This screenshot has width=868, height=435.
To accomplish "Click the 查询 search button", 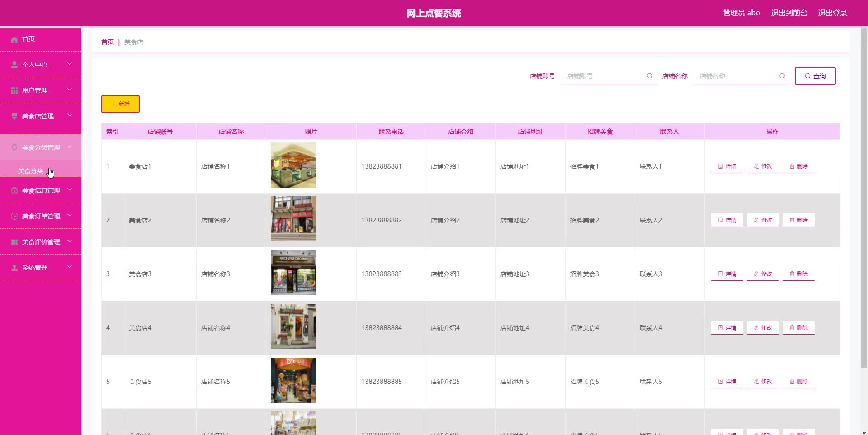I will (815, 76).
